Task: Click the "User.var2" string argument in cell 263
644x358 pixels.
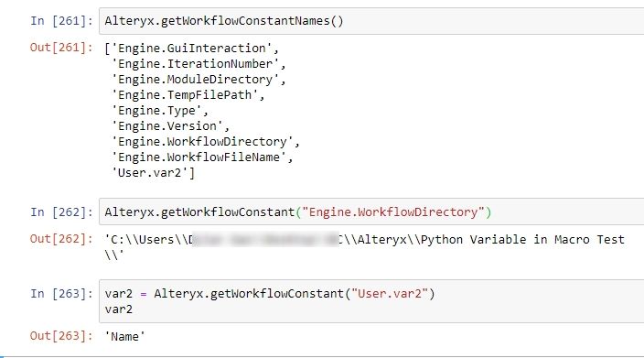Action: (390, 294)
